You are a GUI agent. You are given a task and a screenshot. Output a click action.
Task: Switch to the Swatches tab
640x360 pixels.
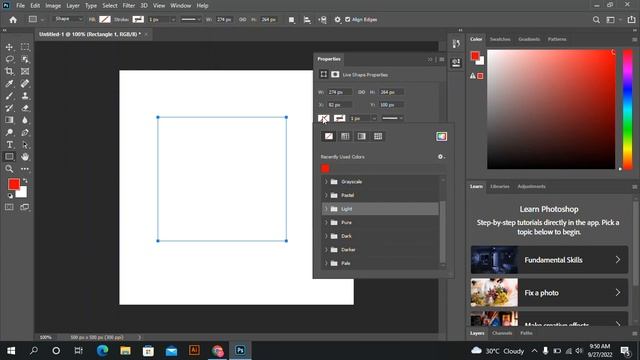point(500,39)
